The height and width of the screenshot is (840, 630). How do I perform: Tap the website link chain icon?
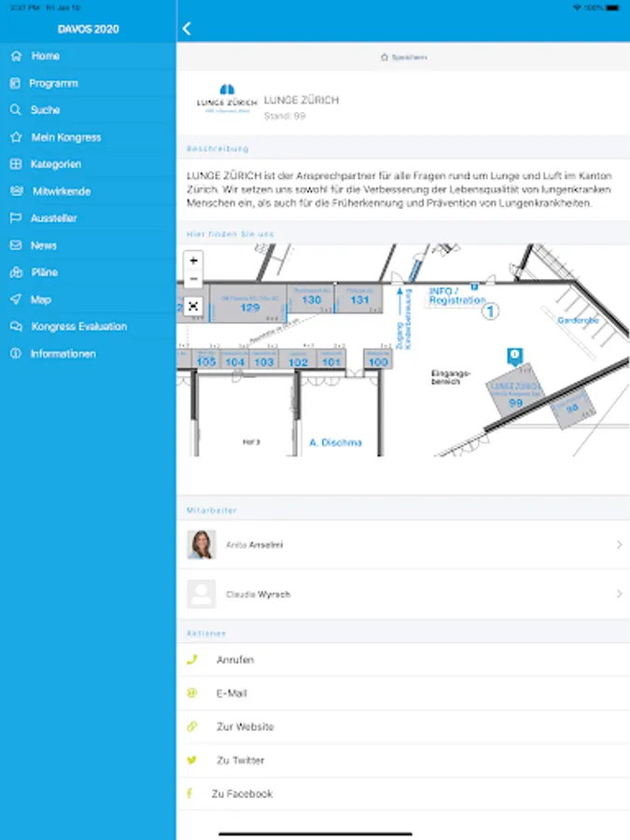[191, 726]
